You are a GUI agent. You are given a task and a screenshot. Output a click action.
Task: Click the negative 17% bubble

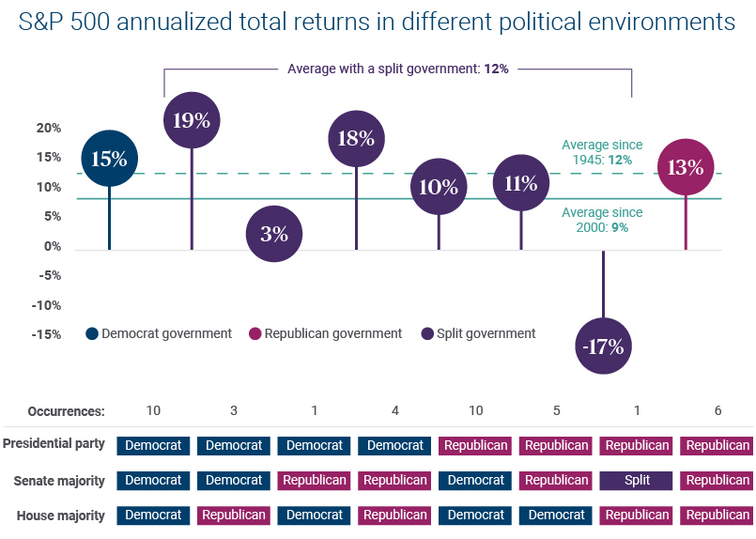(x=603, y=346)
